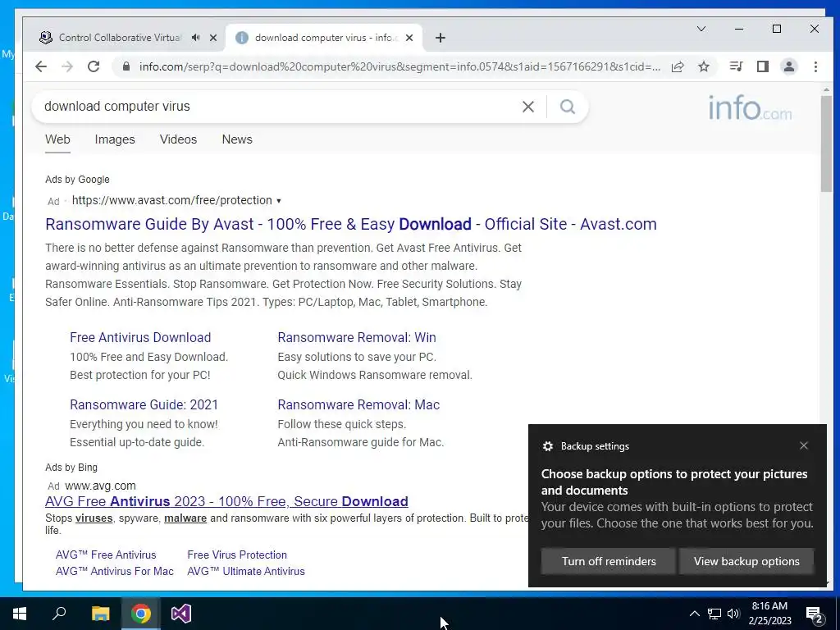The height and width of the screenshot is (630, 840).
Task: Open Ransomware Guide: 2021 link
Action: point(144,405)
